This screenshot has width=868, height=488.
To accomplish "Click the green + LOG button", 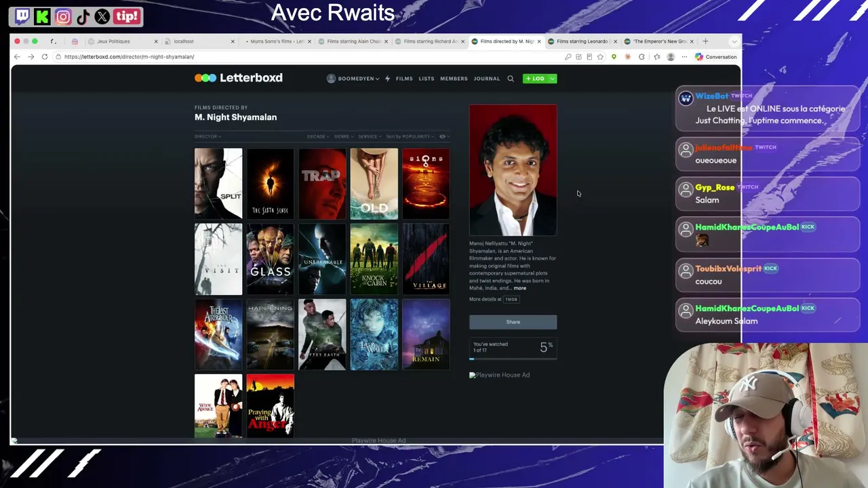I will (536, 79).
